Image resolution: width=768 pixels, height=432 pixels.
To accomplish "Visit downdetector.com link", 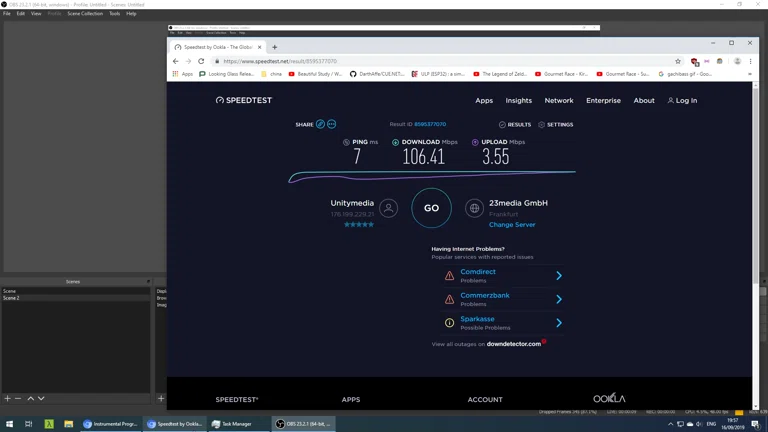I will [514, 344].
